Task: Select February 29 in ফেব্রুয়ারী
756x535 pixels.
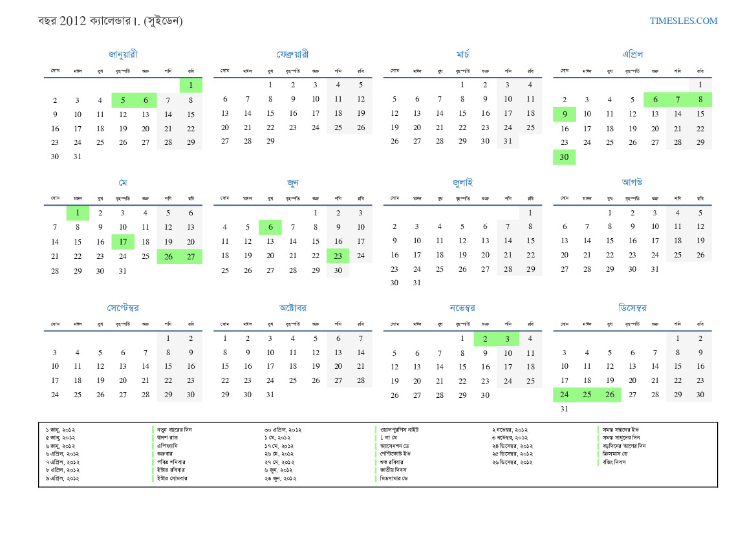Action: click(x=270, y=141)
